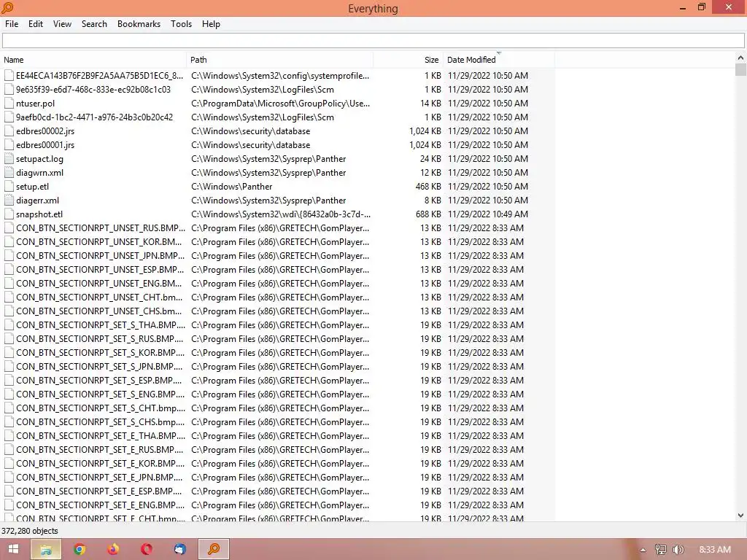Select CON_BTN_SECTIONRPT_UNSET_RUS.BMP file icon
Image resolution: width=747 pixels, height=560 pixels.
[9, 228]
